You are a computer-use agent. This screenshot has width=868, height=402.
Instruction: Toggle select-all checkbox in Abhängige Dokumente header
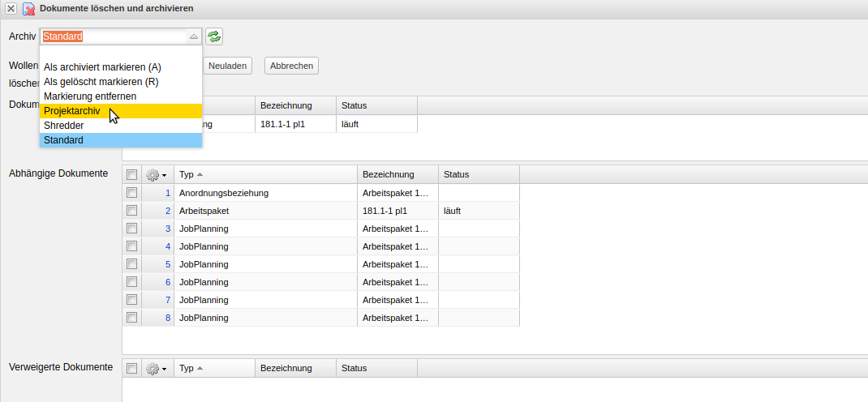[131, 174]
